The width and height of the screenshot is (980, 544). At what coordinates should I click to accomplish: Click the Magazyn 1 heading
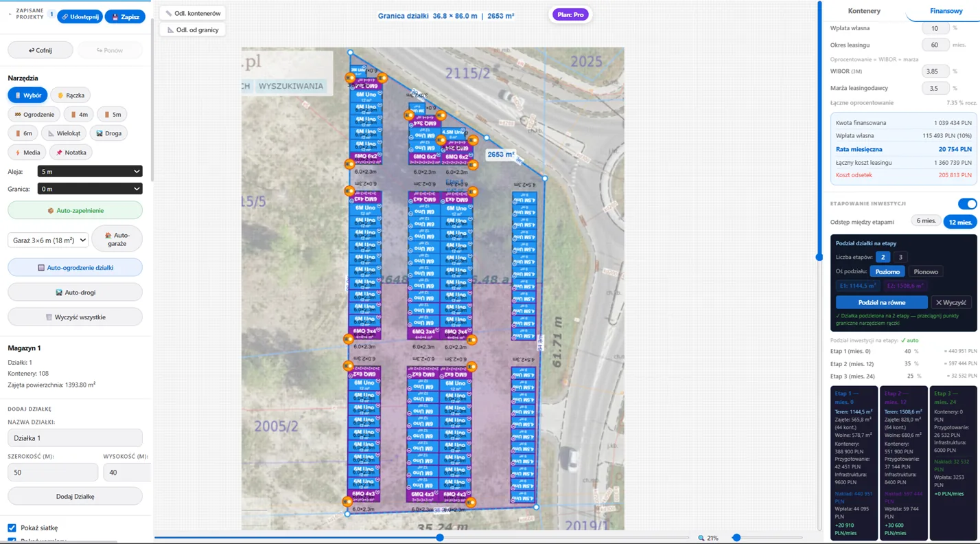(x=24, y=348)
